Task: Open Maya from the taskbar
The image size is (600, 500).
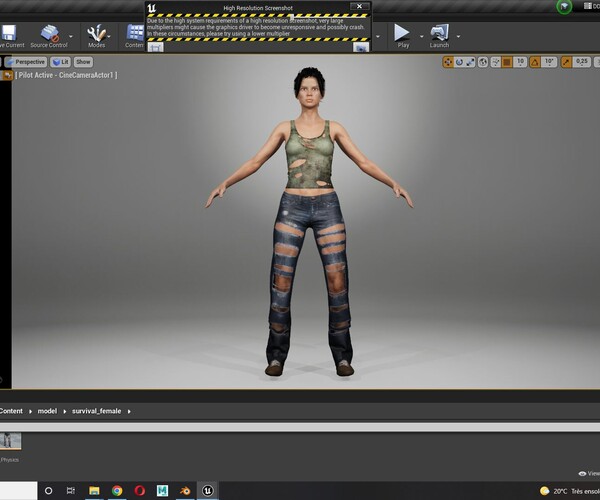Action: (x=162, y=490)
